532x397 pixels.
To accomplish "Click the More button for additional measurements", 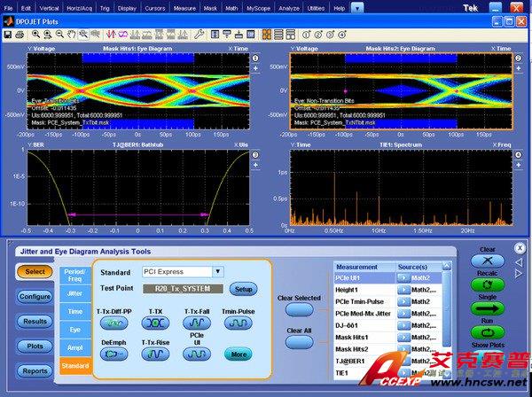I will pos(238,354).
